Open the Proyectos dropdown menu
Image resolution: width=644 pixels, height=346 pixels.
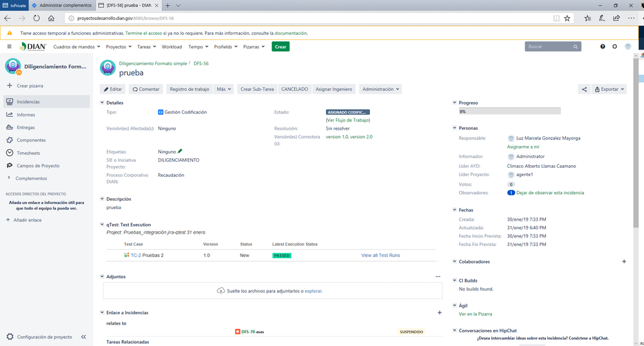click(x=119, y=47)
